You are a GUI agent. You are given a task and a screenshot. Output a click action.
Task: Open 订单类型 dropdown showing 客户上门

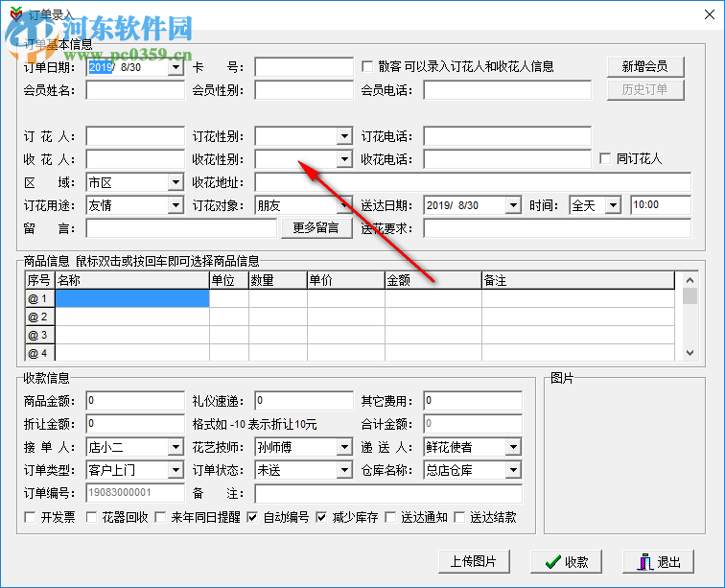pyautogui.click(x=175, y=470)
